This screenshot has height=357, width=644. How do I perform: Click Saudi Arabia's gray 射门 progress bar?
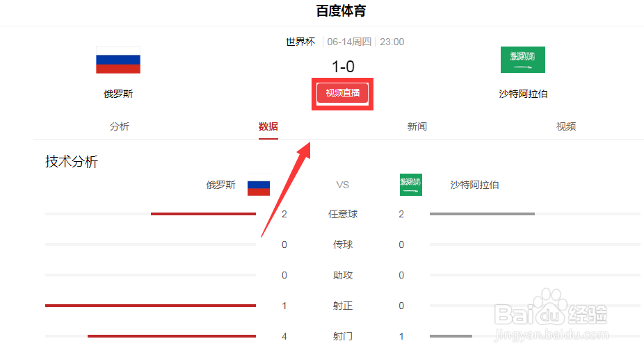point(451,336)
